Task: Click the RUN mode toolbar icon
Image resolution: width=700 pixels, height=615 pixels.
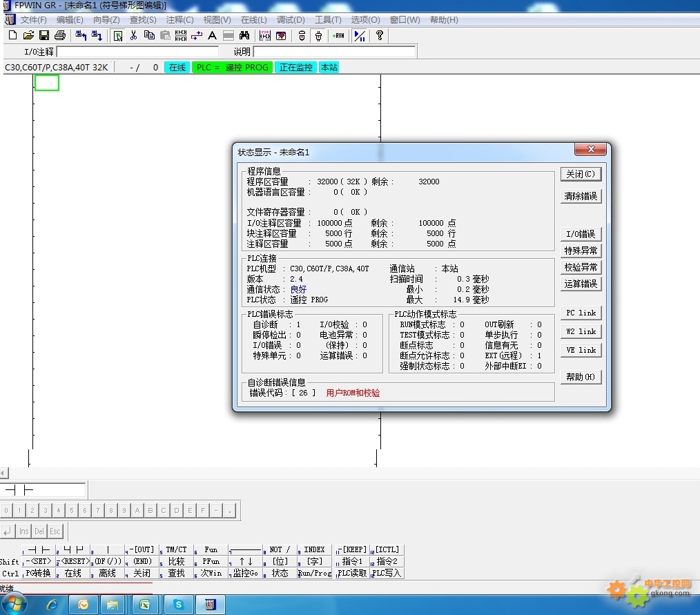Action: pyautogui.click(x=338, y=36)
